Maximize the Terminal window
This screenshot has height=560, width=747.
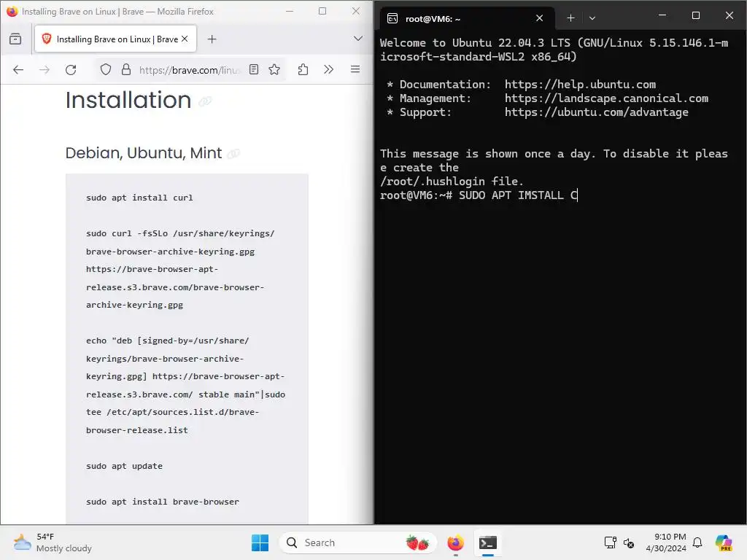[695, 16]
